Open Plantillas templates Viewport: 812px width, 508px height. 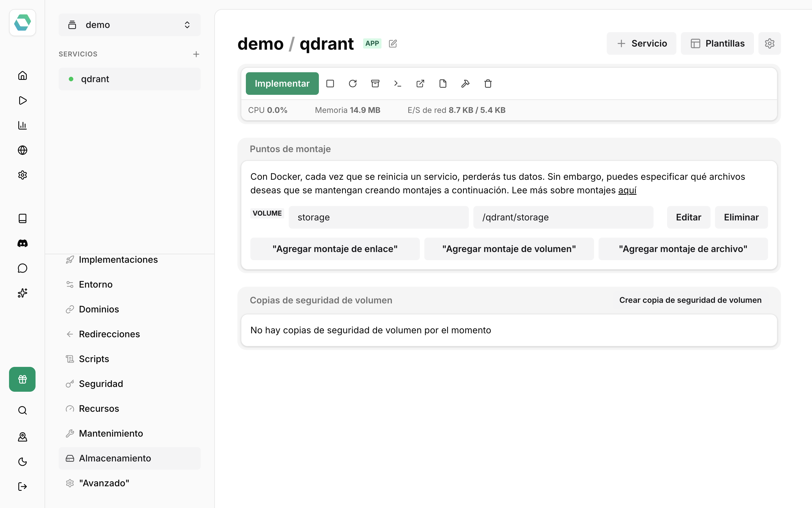coord(717,43)
